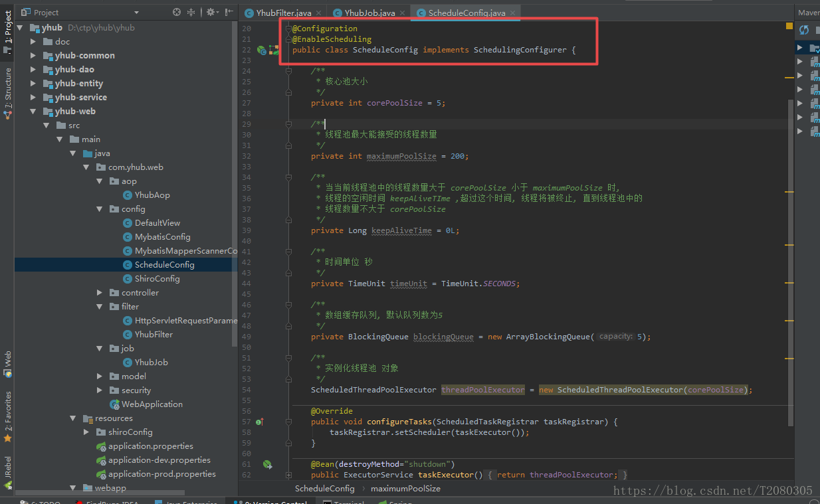Image resolution: width=820 pixels, height=504 pixels.
Task: Open the 1: Project tool window button
Action: pos(7,32)
